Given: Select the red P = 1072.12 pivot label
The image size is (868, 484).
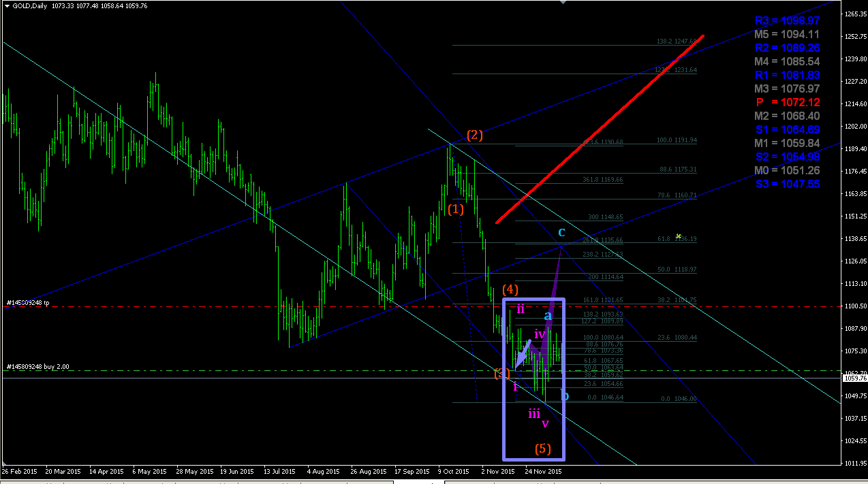Looking at the screenshot, I should [787, 103].
